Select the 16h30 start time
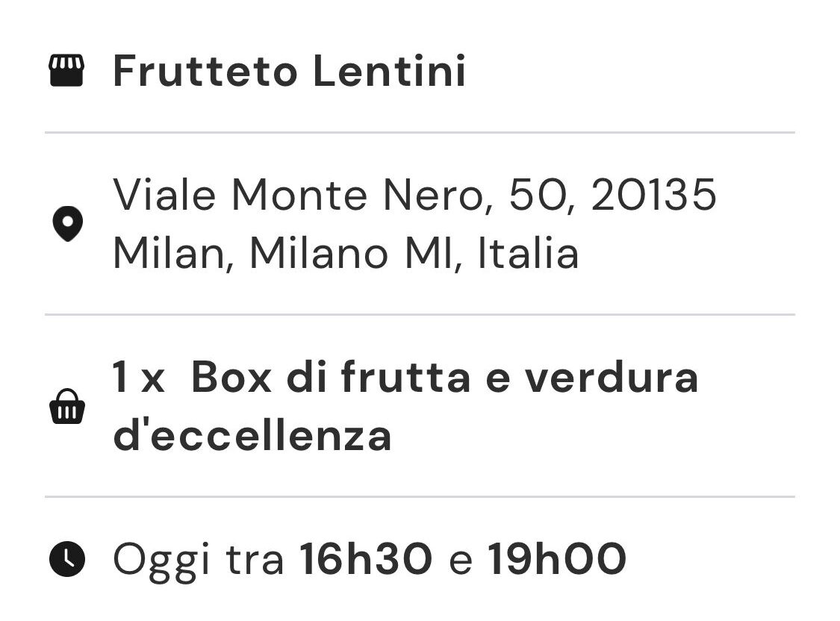The width and height of the screenshot is (840, 621). pyautogui.click(x=366, y=559)
